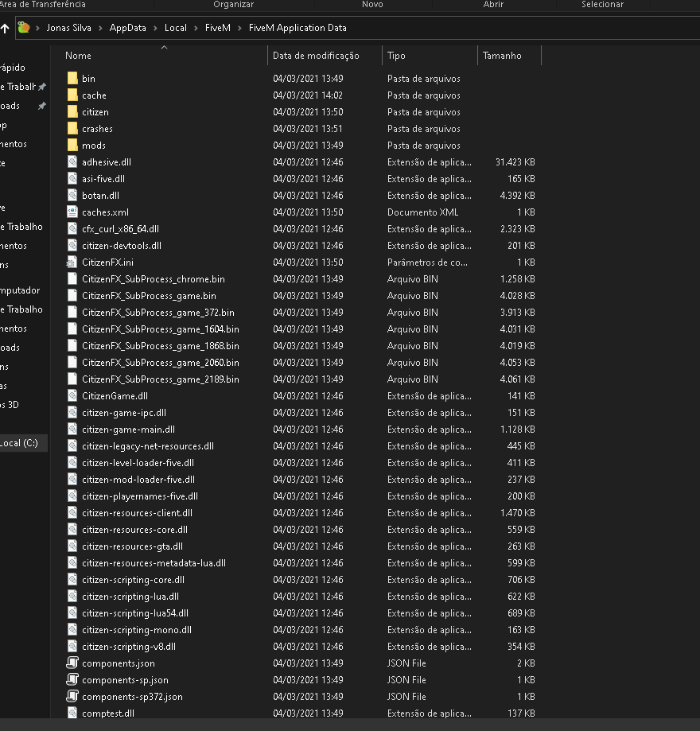Click the caches.xml file icon

[x=72, y=212]
